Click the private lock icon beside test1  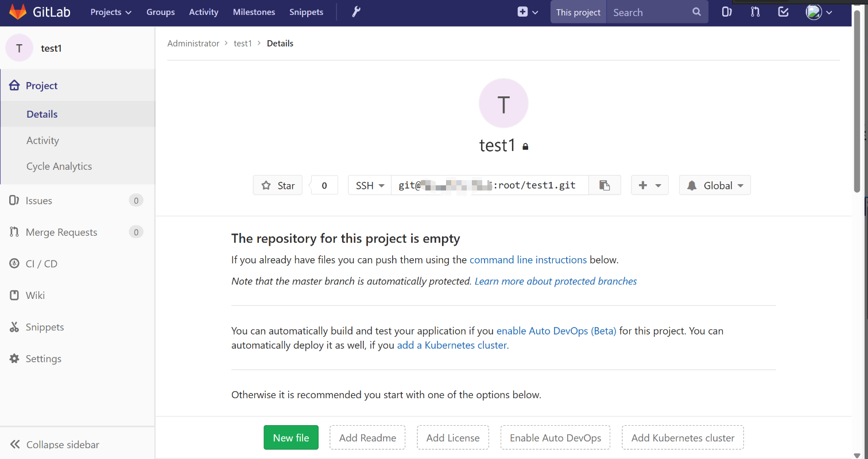click(x=525, y=147)
